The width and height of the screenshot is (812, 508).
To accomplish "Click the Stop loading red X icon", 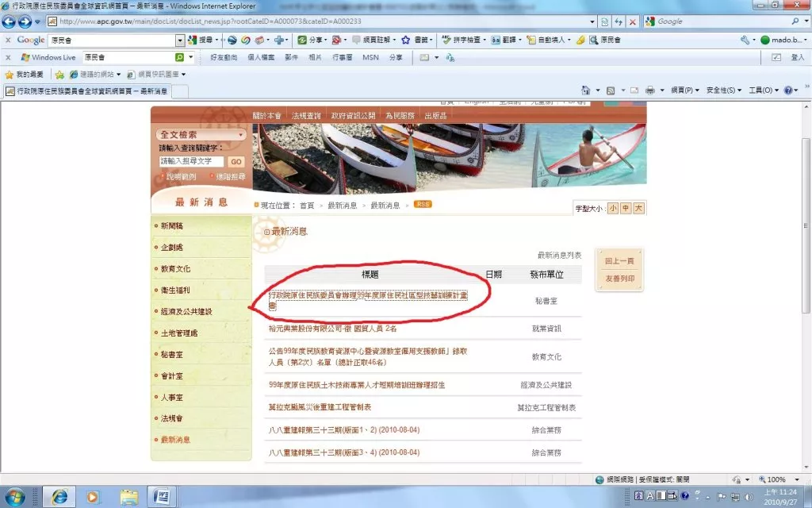I will click(x=632, y=21).
